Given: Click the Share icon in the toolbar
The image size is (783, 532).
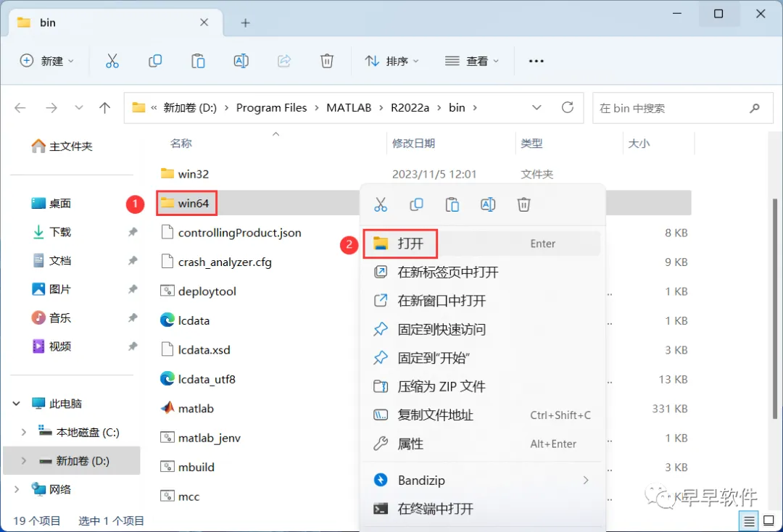Looking at the screenshot, I should pos(284,61).
